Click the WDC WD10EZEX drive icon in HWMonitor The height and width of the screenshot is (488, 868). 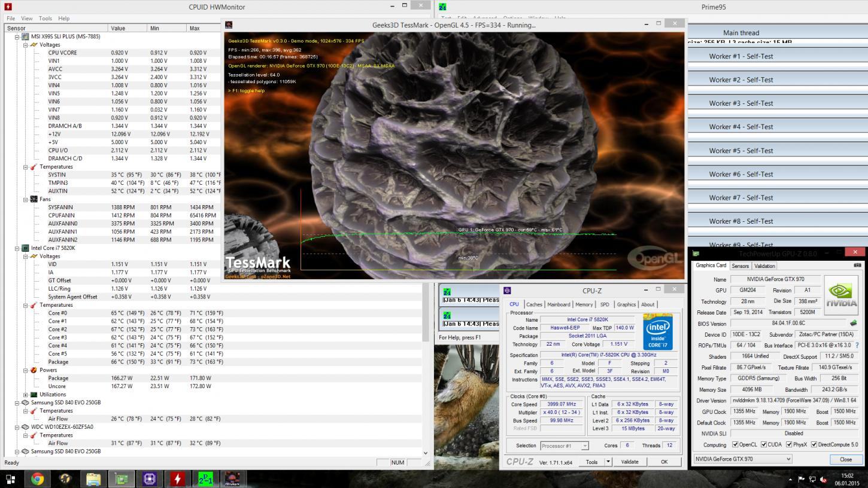click(x=26, y=427)
